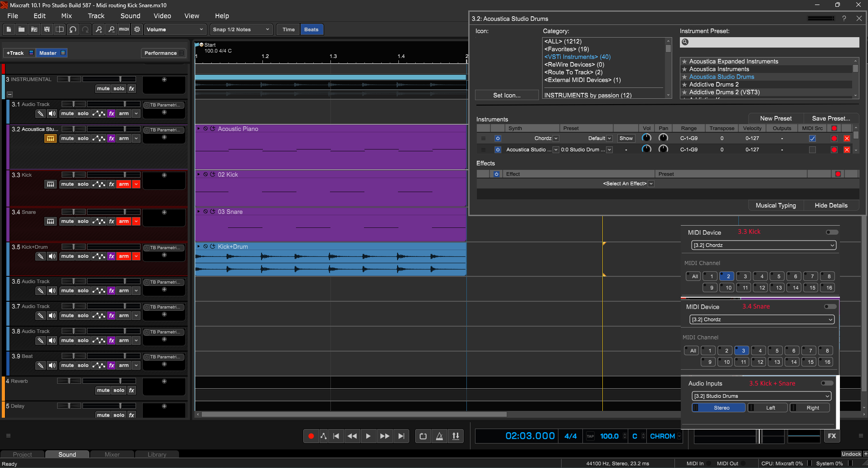868x468 pixels.
Task: Select MIDI channel 3 for 3.4 Snare
Action: pyautogui.click(x=742, y=351)
